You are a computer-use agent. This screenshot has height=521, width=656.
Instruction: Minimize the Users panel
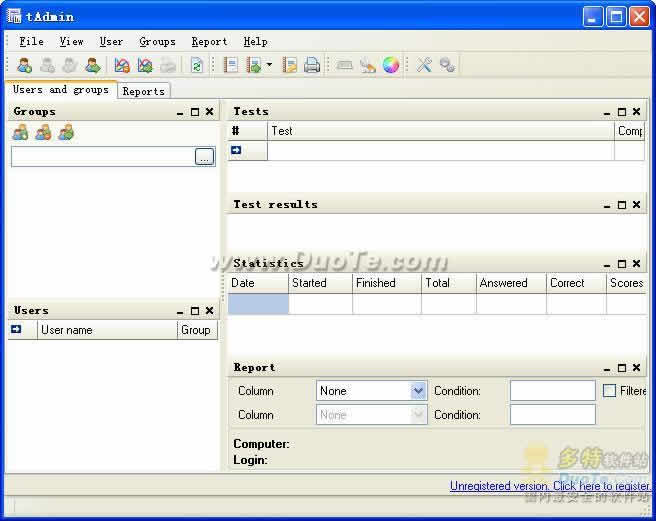(180, 311)
